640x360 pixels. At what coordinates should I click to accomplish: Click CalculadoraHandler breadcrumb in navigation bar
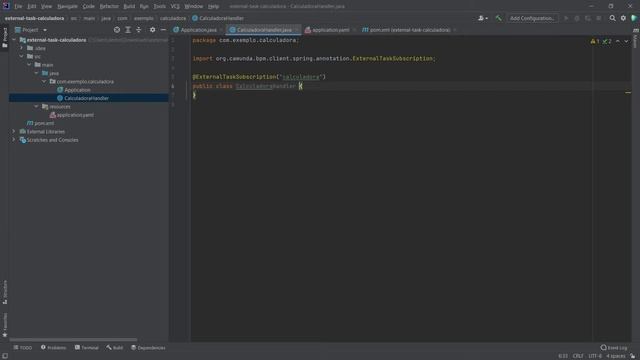pyautogui.click(x=218, y=18)
